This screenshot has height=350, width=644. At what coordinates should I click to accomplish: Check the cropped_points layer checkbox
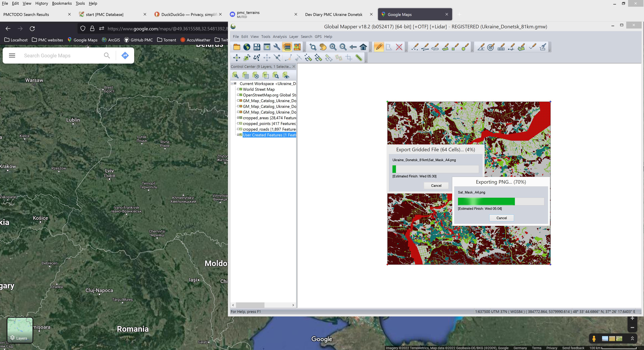(238, 123)
